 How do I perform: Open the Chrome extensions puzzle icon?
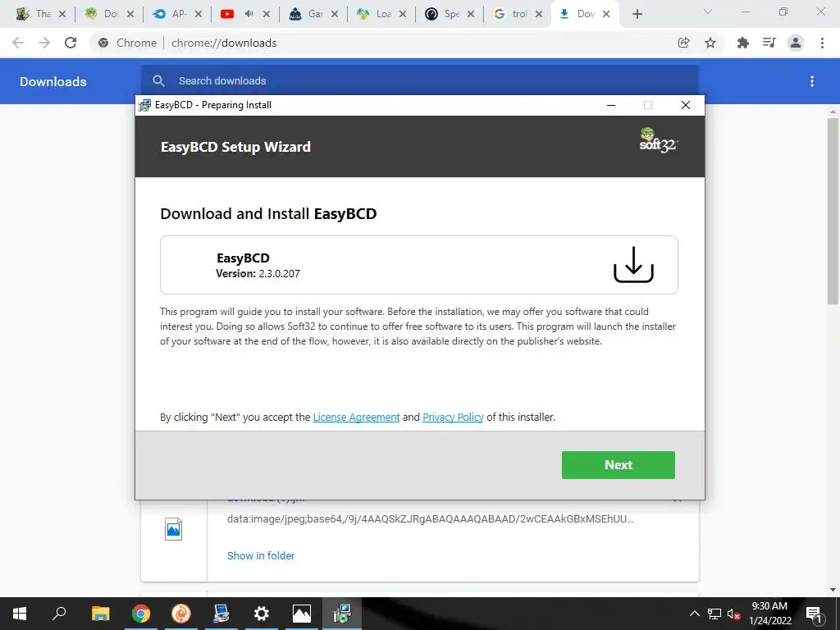(743, 43)
